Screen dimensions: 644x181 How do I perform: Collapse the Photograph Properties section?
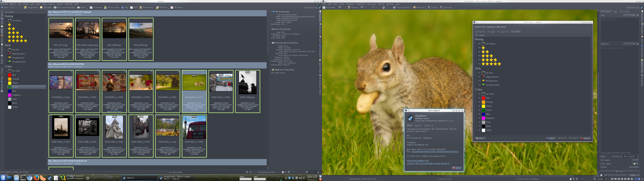pos(271,43)
